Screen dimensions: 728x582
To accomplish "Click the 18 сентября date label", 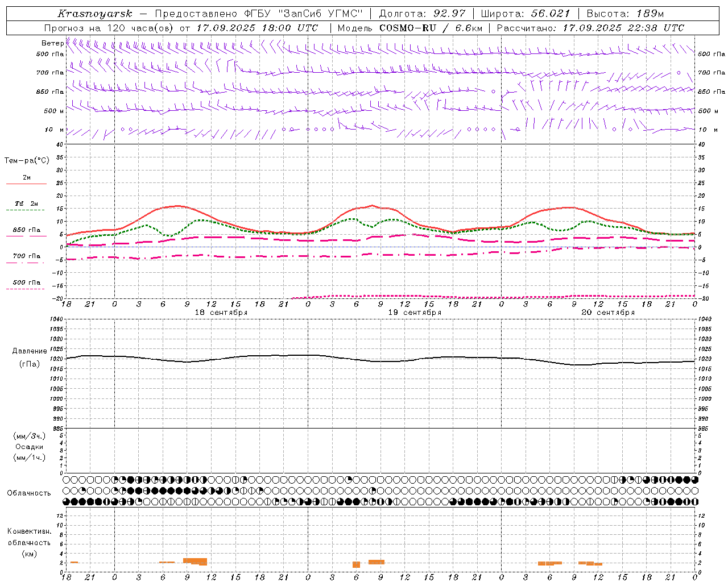I will tap(221, 313).
